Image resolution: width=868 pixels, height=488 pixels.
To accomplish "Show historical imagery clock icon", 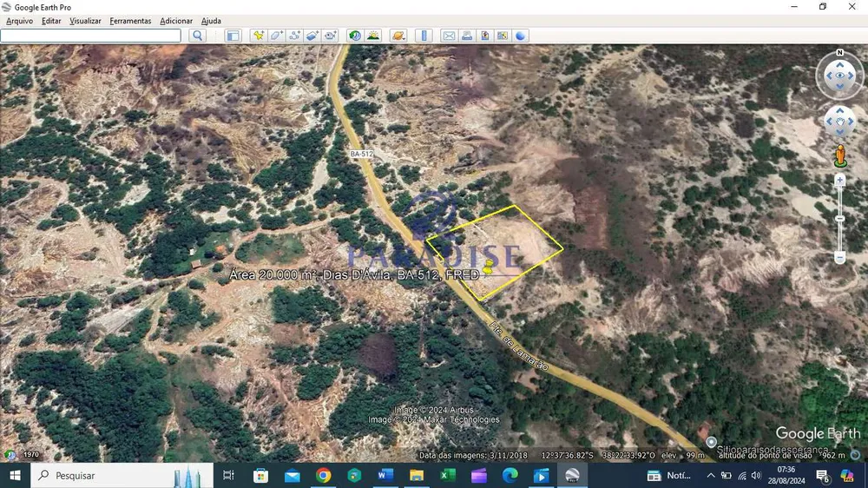I will (x=355, y=36).
